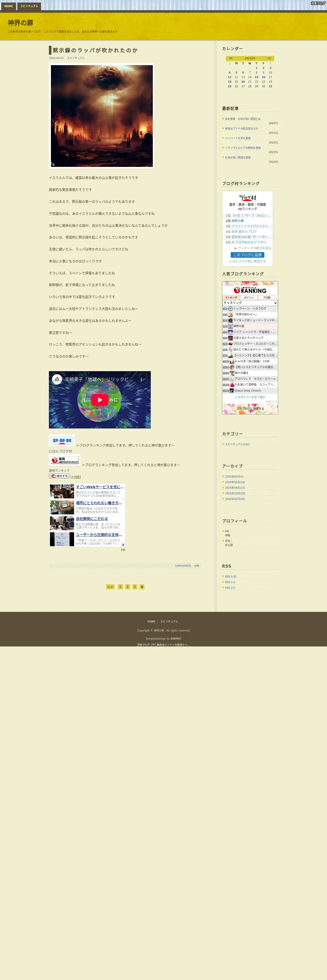Click the HOME tab in top navigation
327x980 pixels.
tap(8, 6)
